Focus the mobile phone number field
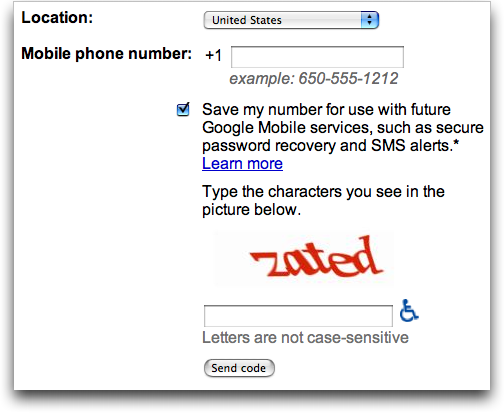This screenshot has height=413, width=504. tap(317, 57)
